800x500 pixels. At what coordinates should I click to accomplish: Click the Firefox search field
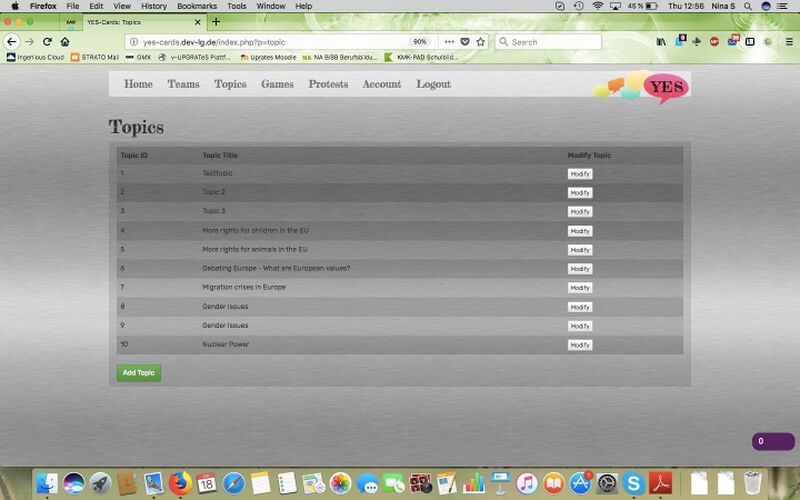[x=548, y=42]
